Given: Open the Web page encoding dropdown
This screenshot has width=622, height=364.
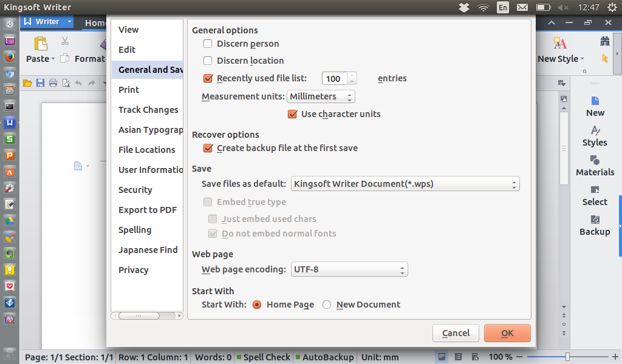Looking at the screenshot, I should [349, 269].
